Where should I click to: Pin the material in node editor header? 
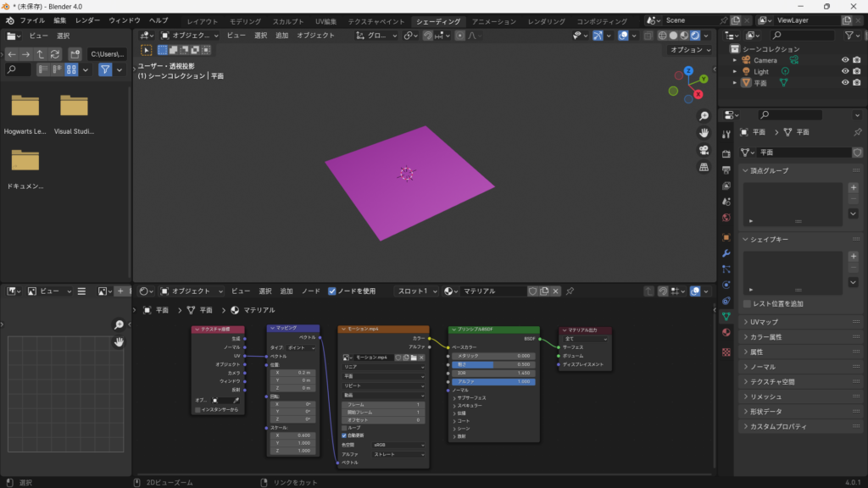click(x=570, y=291)
